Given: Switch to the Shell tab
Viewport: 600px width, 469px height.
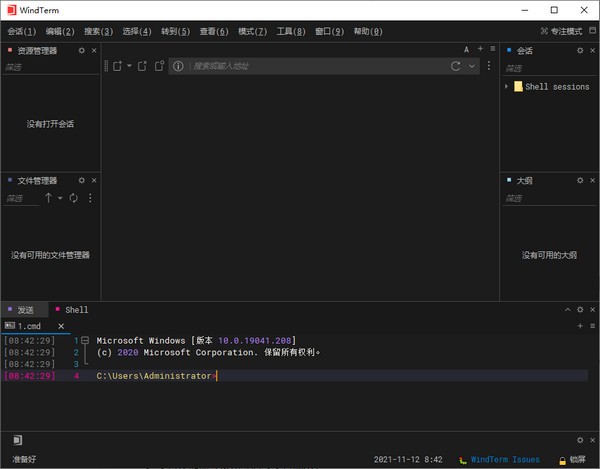Looking at the screenshot, I should [76, 310].
